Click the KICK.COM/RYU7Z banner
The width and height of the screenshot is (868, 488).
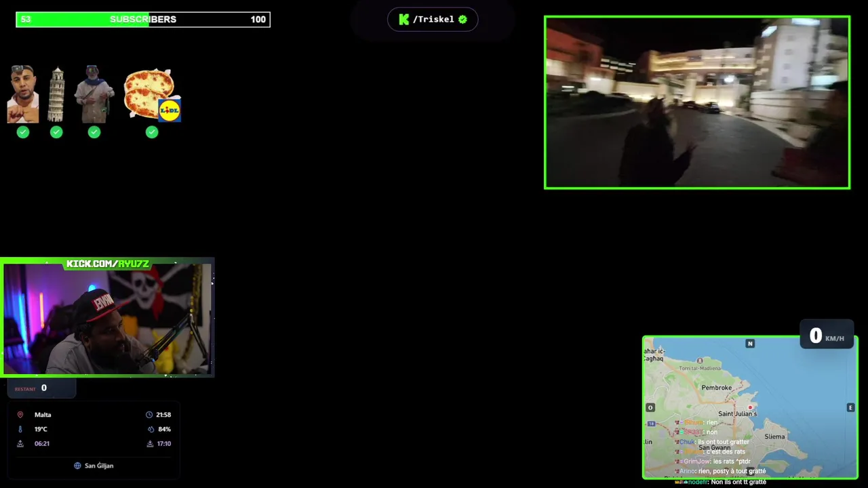click(x=108, y=264)
